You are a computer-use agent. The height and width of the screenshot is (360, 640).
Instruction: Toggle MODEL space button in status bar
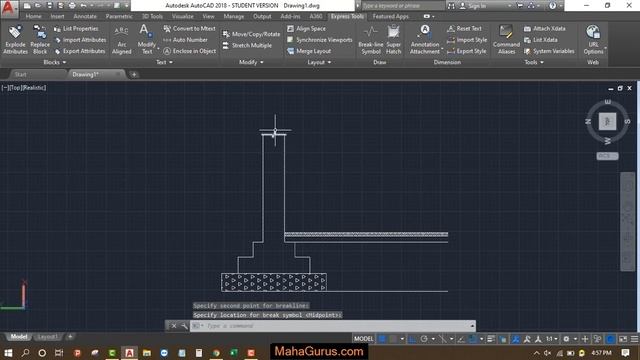point(363,339)
